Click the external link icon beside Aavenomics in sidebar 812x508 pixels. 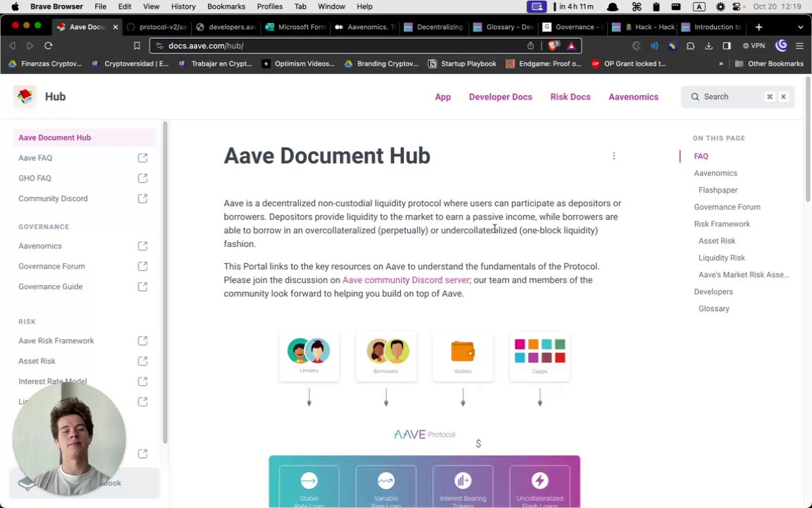pos(142,246)
